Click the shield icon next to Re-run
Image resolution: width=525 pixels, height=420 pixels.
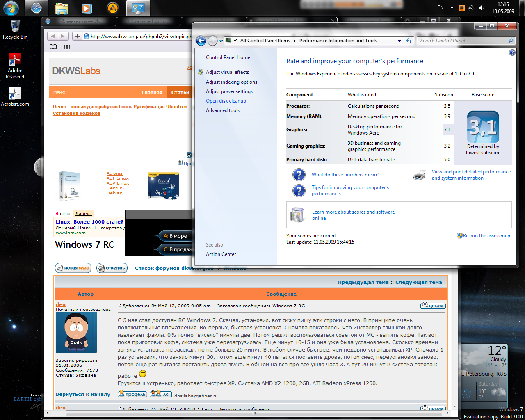[x=460, y=236]
